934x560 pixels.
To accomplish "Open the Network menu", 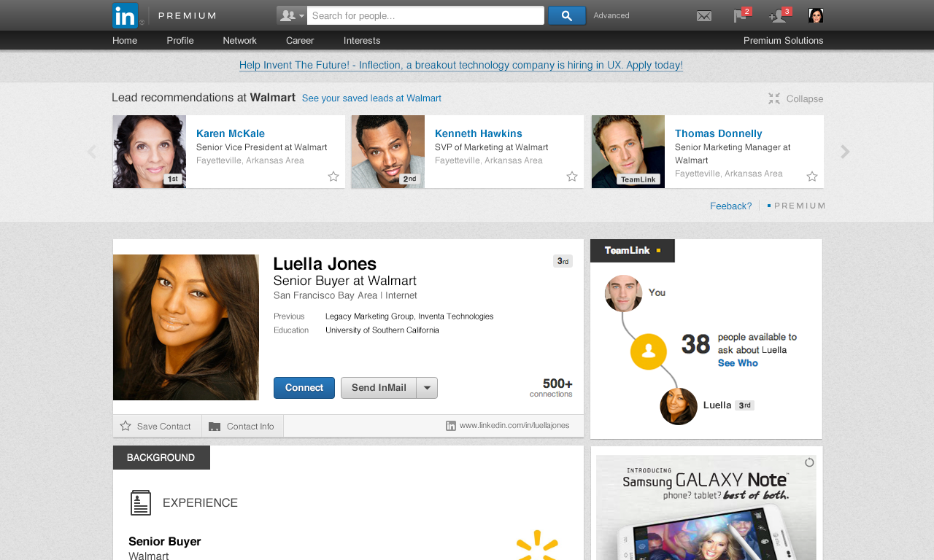I will pos(239,40).
